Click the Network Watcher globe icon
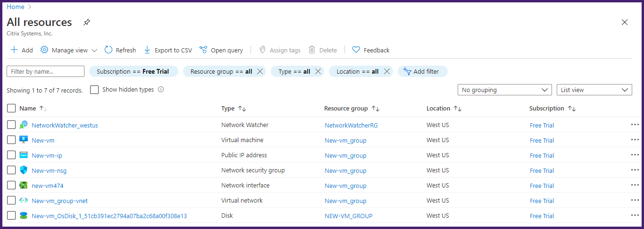 click(24, 125)
